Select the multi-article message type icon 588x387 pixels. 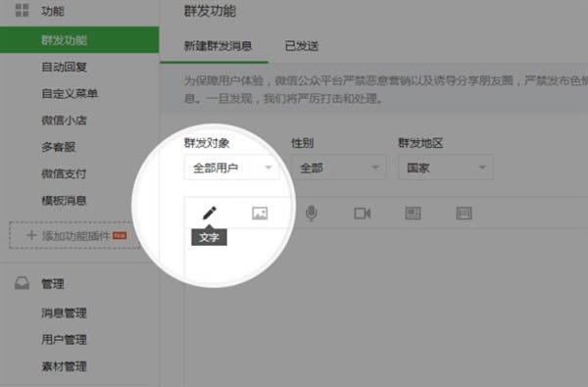coord(464,214)
